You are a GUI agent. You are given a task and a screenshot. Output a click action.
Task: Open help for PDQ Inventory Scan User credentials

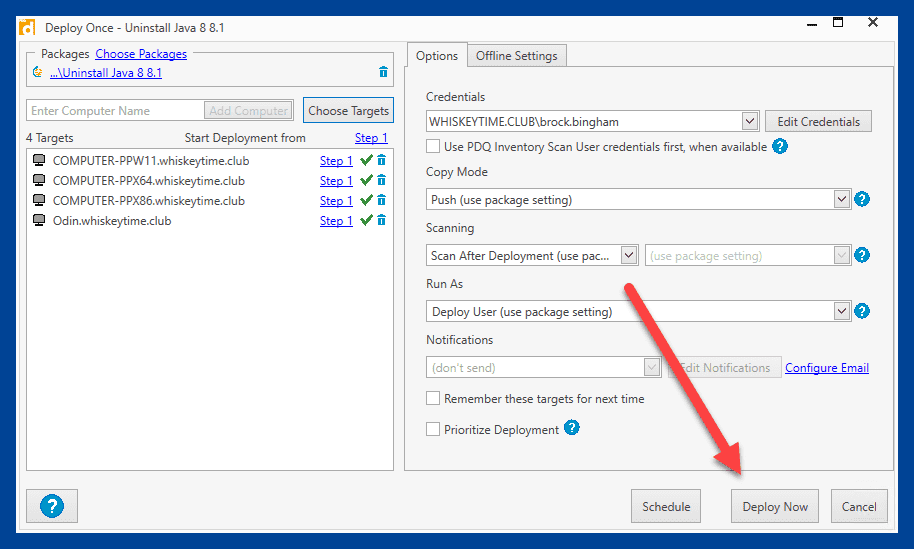(x=780, y=146)
